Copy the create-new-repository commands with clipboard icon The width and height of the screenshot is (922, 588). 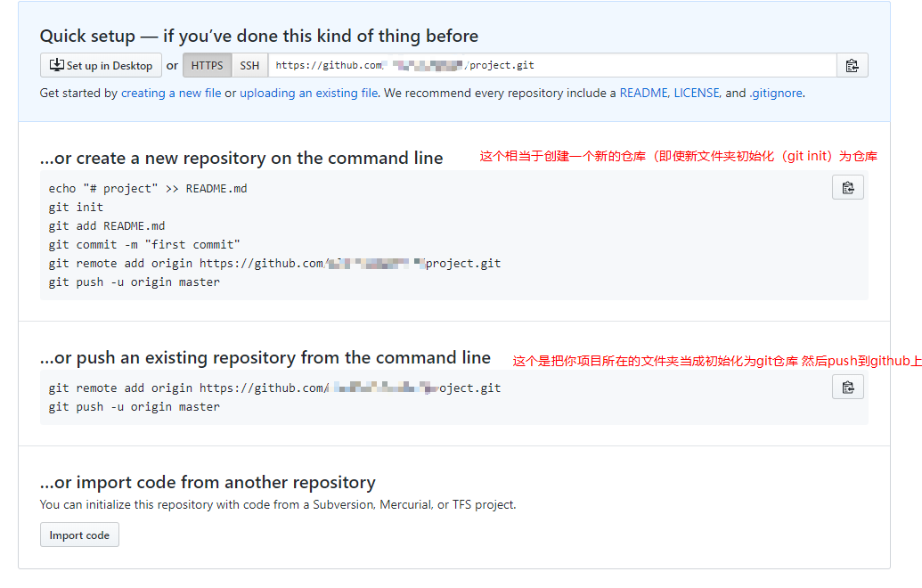[x=847, y=188]
